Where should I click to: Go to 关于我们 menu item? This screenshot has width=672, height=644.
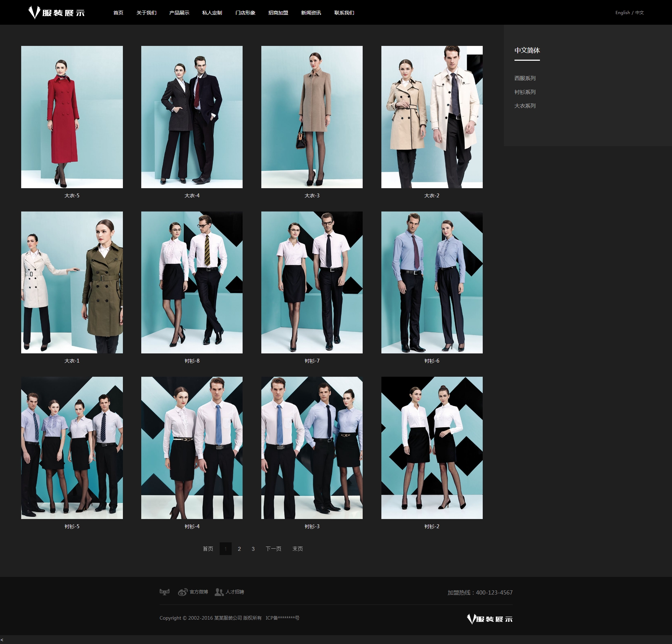click(x=146, y=13)
